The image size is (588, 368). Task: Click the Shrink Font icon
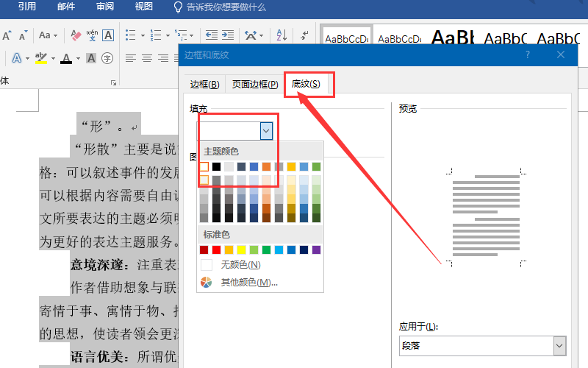point(24,35)
